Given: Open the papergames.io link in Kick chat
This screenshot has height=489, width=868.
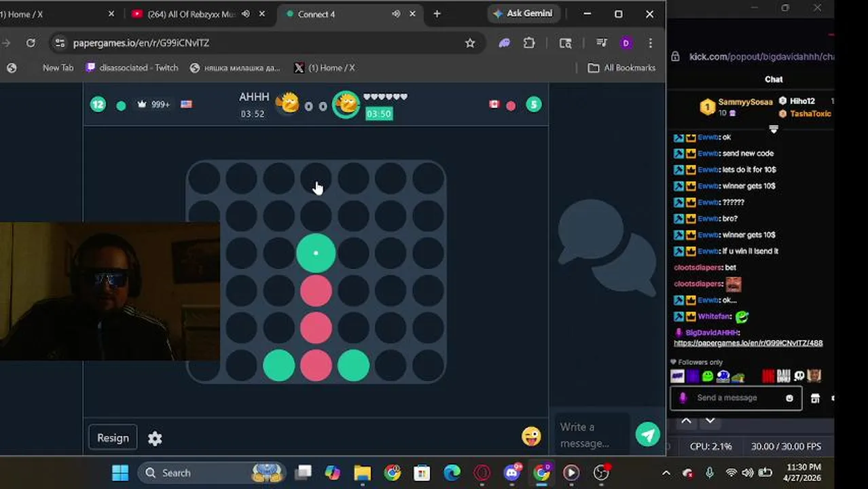Looking at the screenshot, I should (x=748, y=343).
